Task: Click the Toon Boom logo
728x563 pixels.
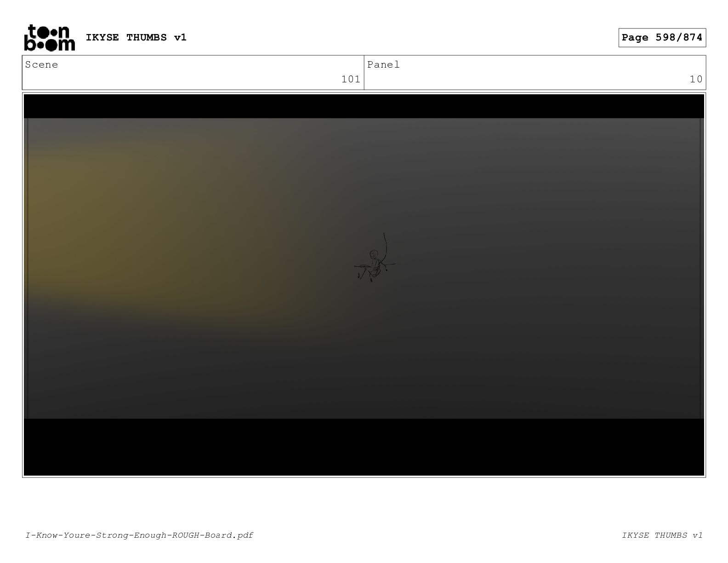Action: click(49, 38)
